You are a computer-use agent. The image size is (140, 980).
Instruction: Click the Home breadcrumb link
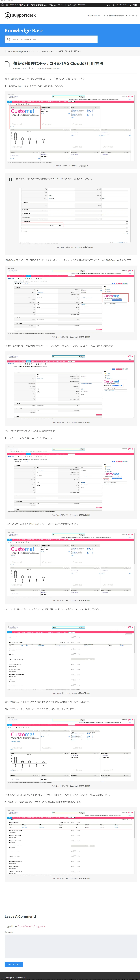click(7, 51)
